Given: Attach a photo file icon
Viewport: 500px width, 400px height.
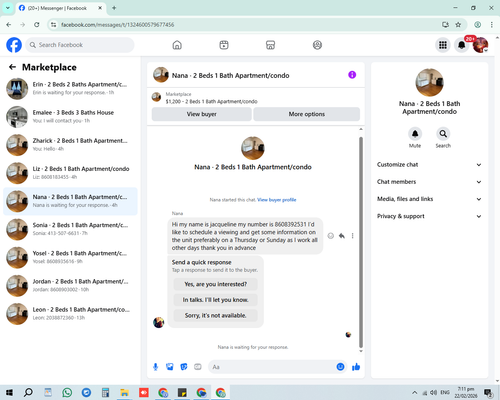Looking at the screenshot, I should tap(170, 367).
